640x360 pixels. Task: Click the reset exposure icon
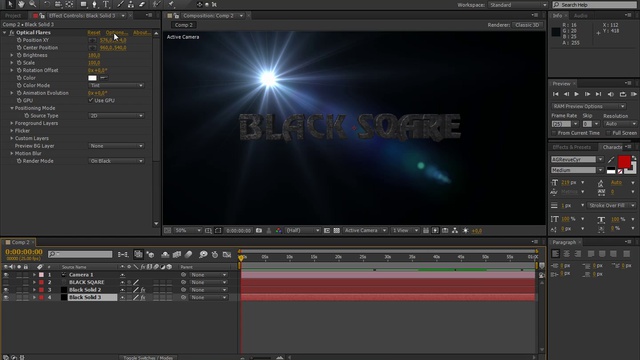click(466, 231)
